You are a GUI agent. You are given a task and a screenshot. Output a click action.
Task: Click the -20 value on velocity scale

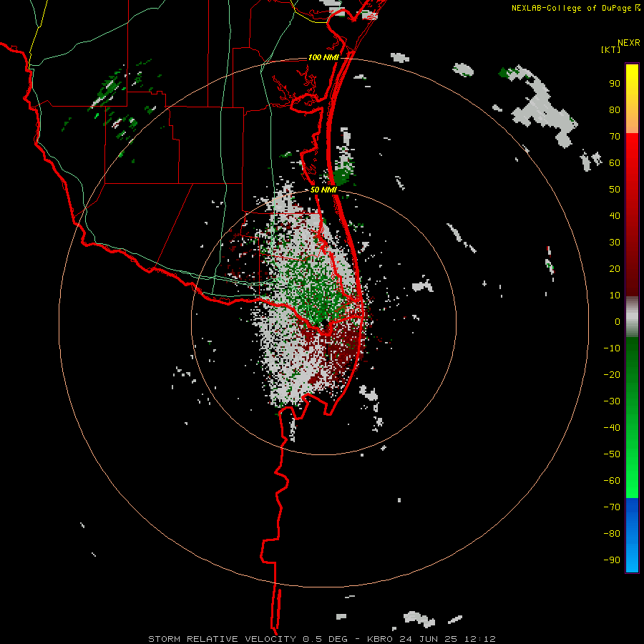pos(612,375)
